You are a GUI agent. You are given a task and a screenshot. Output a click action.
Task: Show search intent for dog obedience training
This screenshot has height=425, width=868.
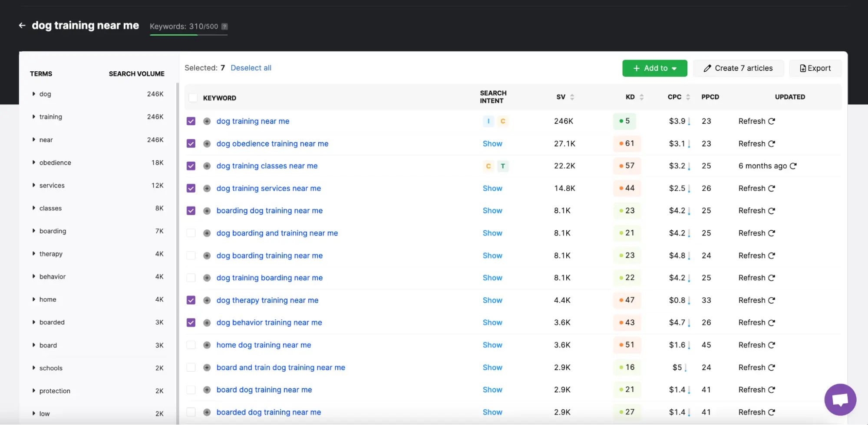tap(492, 144)
